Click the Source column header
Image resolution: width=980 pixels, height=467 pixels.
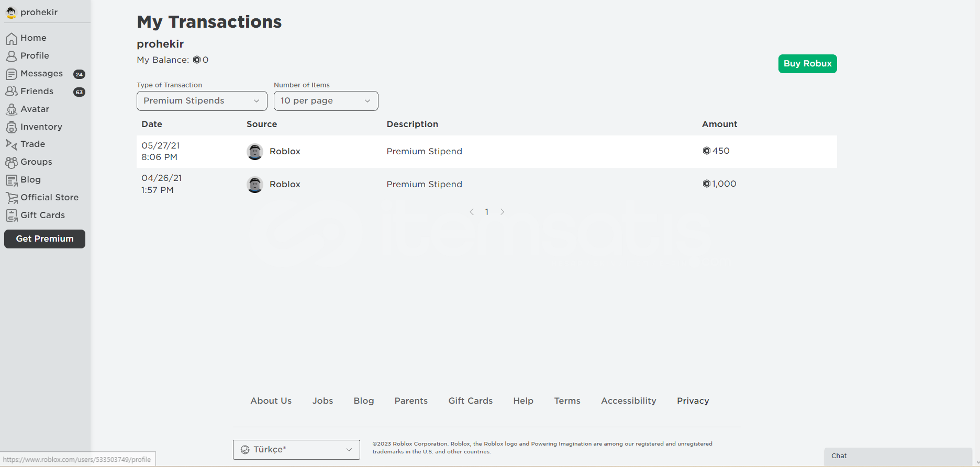(262, 124)
